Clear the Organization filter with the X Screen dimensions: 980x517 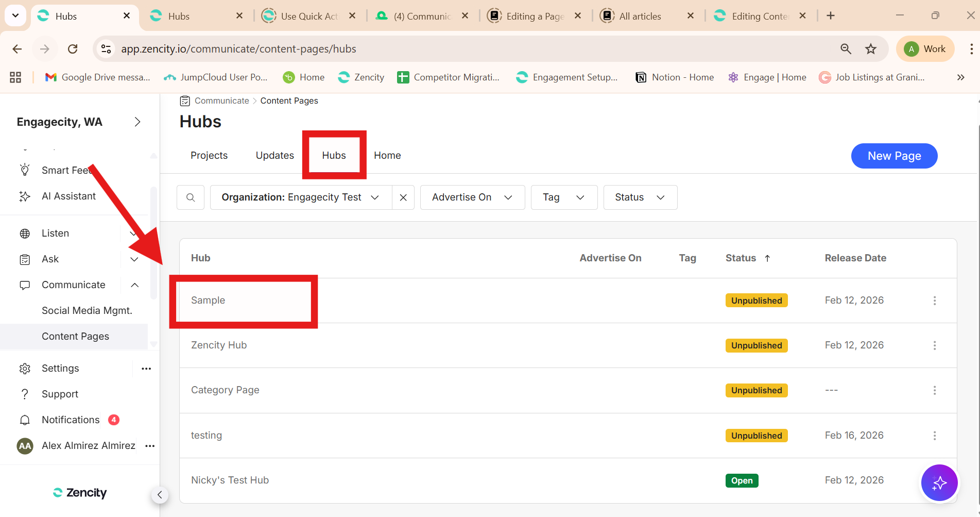pos(403,197)
